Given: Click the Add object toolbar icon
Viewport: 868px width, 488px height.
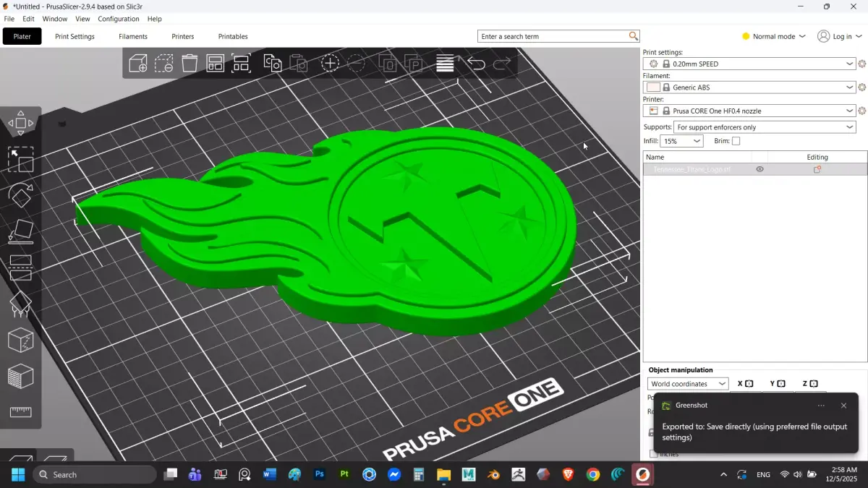Looking at the screenshot, I should coord(138,64).
